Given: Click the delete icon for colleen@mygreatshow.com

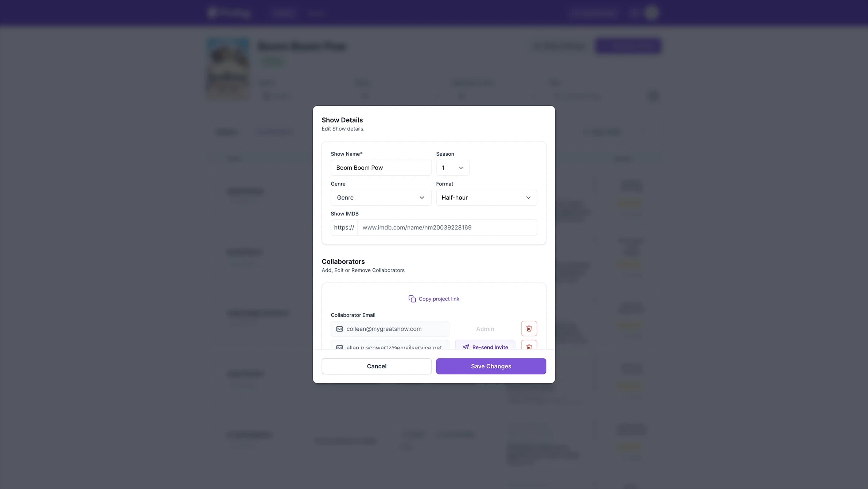Looking at the screenshot, I should coord(529,329).
